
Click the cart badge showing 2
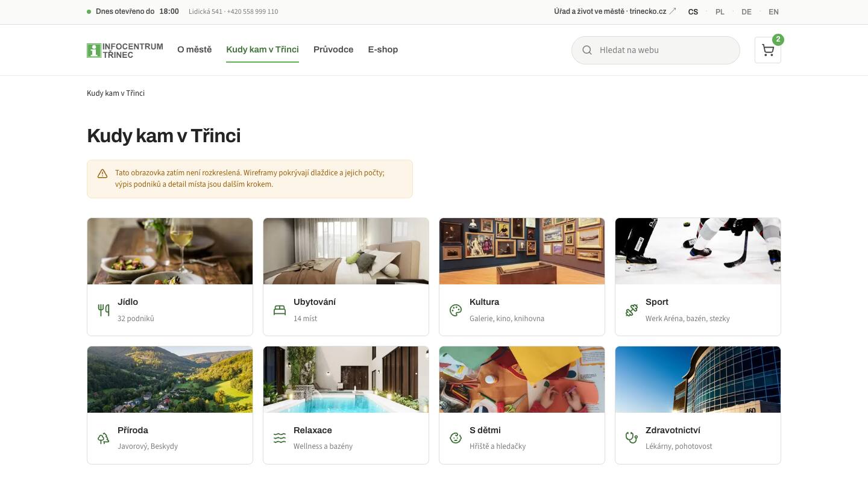click(778, 40)
